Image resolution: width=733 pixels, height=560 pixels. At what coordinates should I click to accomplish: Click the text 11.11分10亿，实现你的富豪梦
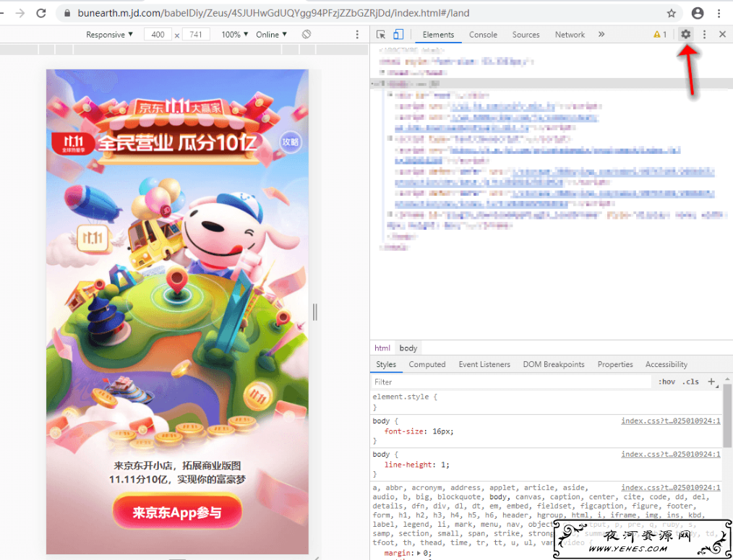coord(177,479)
